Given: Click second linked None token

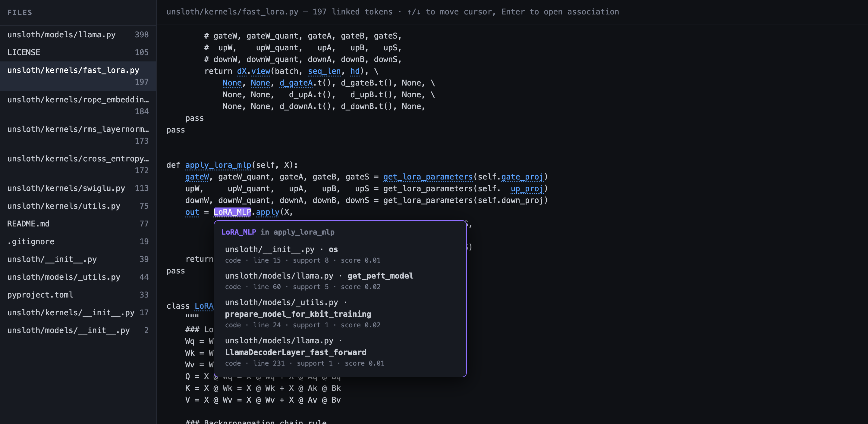Looking at the screenshot, I should pyautogui.click(x=260, y=83).
